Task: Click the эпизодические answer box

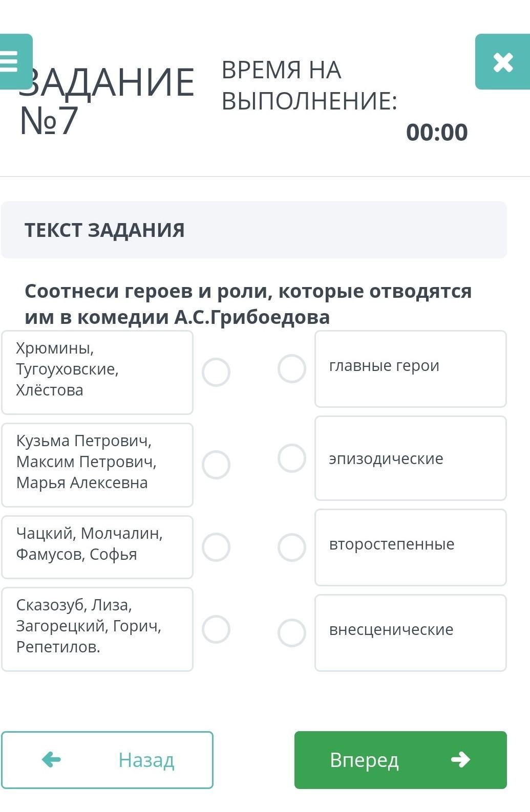Action: pos(410,458)
